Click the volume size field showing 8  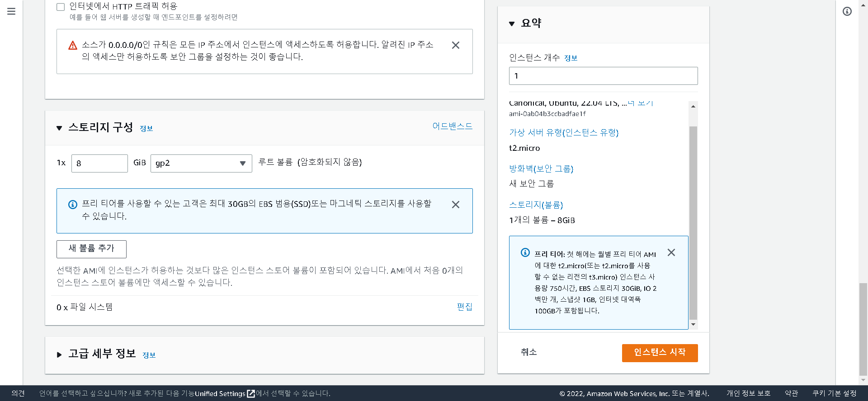[99, 163]
